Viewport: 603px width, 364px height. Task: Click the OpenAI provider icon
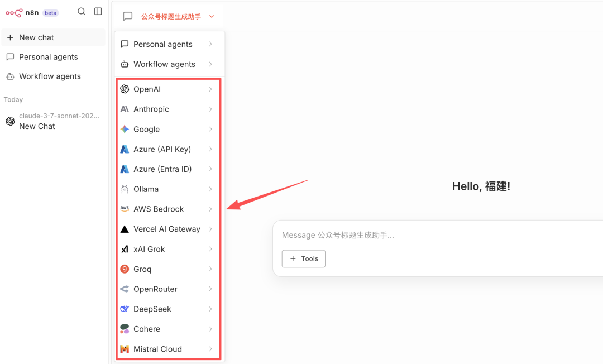click(125, 89)
